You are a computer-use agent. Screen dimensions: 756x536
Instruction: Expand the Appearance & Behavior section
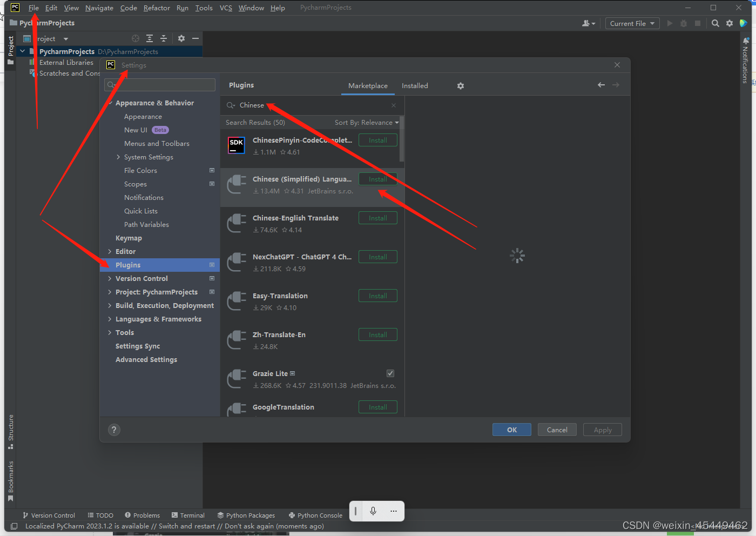pos(110,103)
